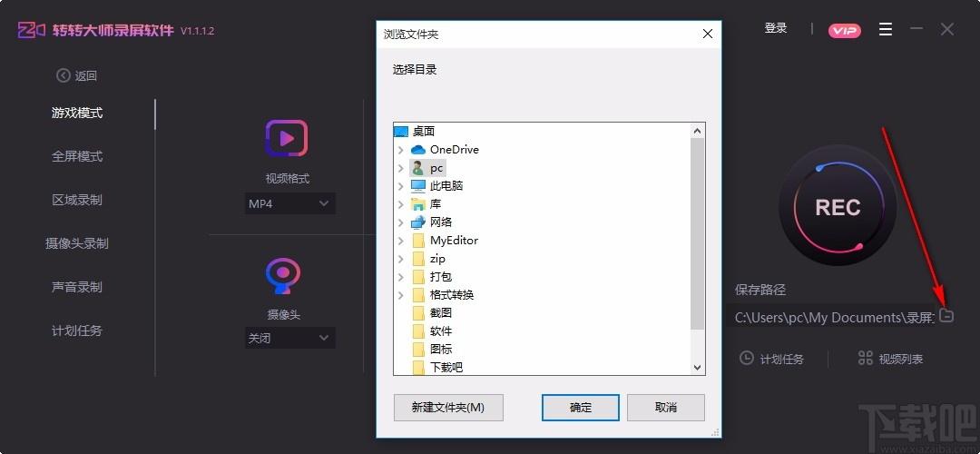Click the clock icon beside 计划任务
980x454 pixels.
pyautogui.click(x=746, y=359)
